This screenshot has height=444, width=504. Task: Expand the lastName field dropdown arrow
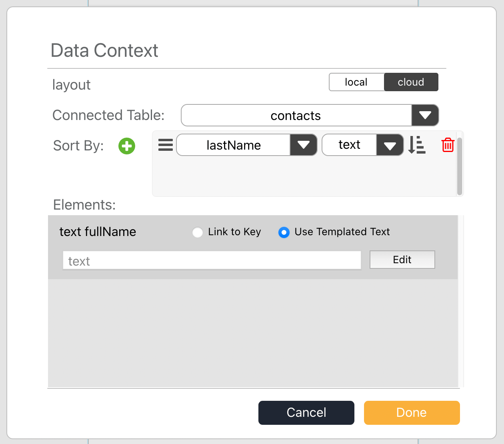tap(304, 145)
